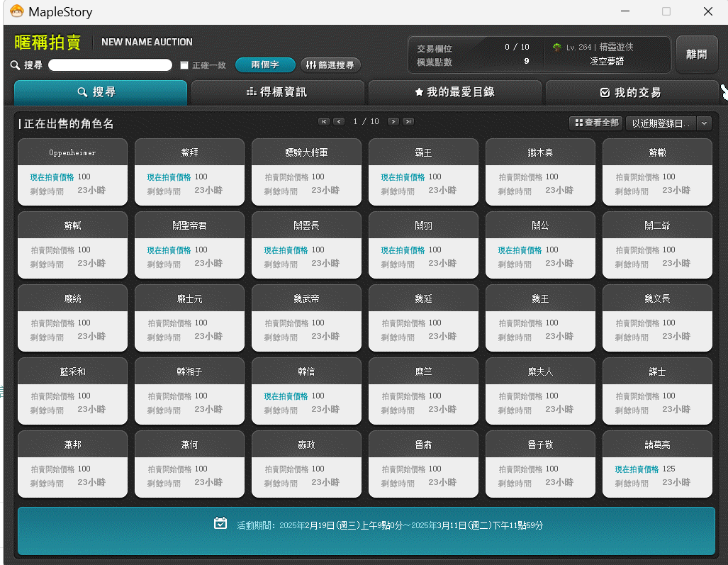Screen dimensions: 728x565
Task: Open the 糜夫人 auction card
Action: pyautogui.click(x=540, y=391)
